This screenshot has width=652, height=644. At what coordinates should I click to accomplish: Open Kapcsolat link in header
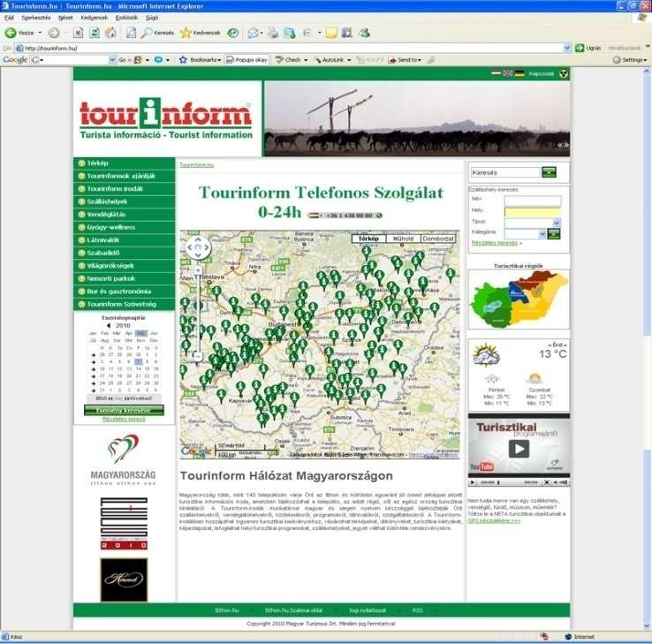click(x=541, y=73)
